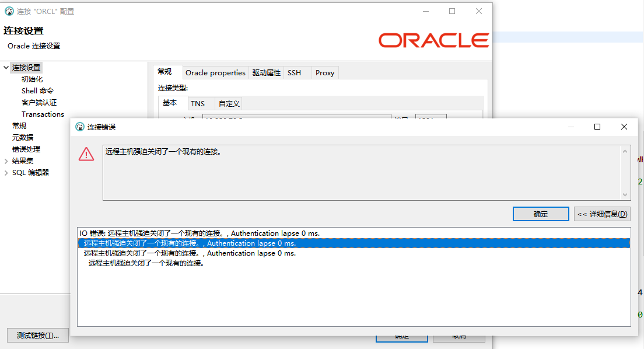Viewport: 644px width, 349px height.
Task: Click the red warning triangle icon
Action: 86,154
